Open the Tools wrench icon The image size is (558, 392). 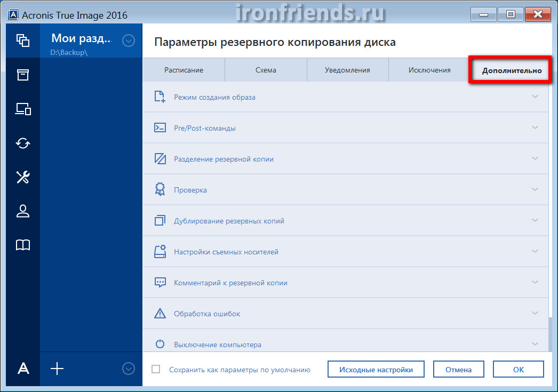pyautogui.click(x=22, y=177)
